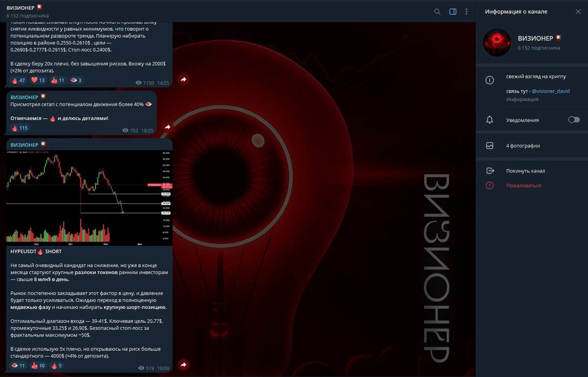The image size is (588, 377).
Task: Click the 6 152 подписчика text in header
Action: point(27,16)
